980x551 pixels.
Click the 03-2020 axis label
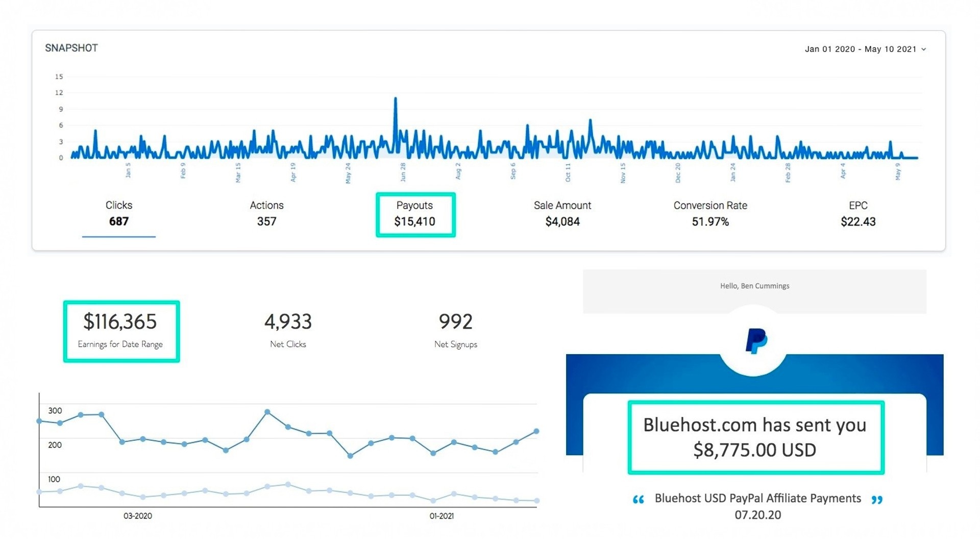(x=137, y=516)
